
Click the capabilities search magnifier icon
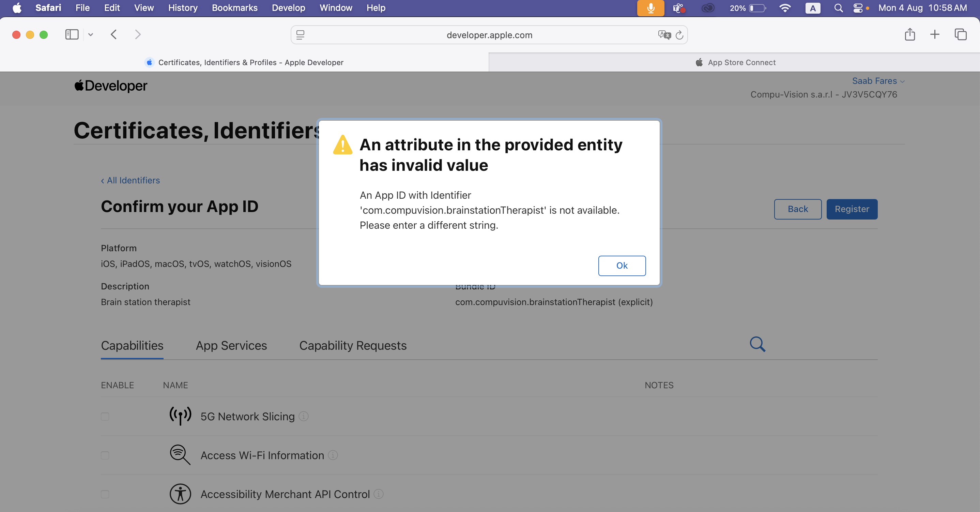click(x=757, y=344)
